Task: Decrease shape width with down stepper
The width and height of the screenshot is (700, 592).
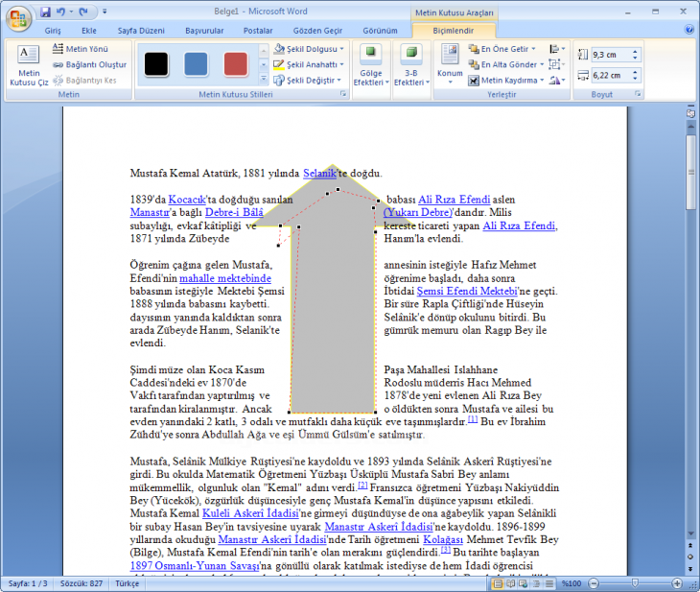Action: click(635, 78)
